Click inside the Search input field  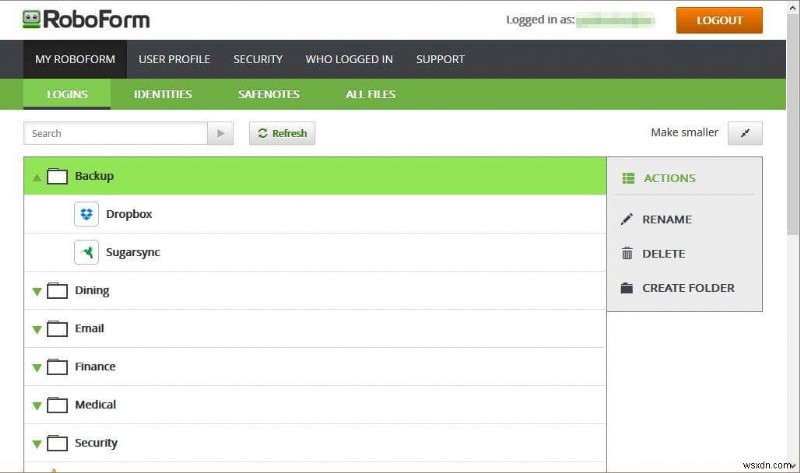click(115, 133)
